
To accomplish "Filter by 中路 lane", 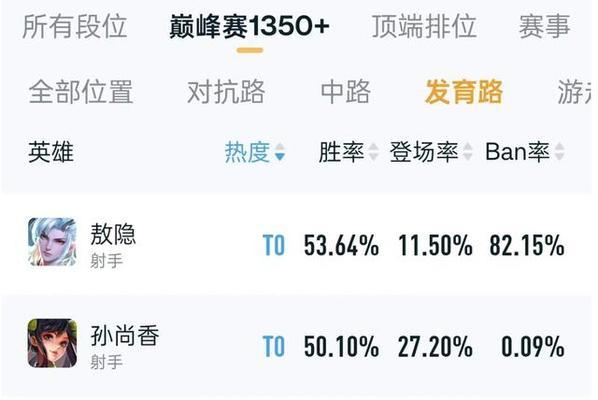I will coord(346,92).
